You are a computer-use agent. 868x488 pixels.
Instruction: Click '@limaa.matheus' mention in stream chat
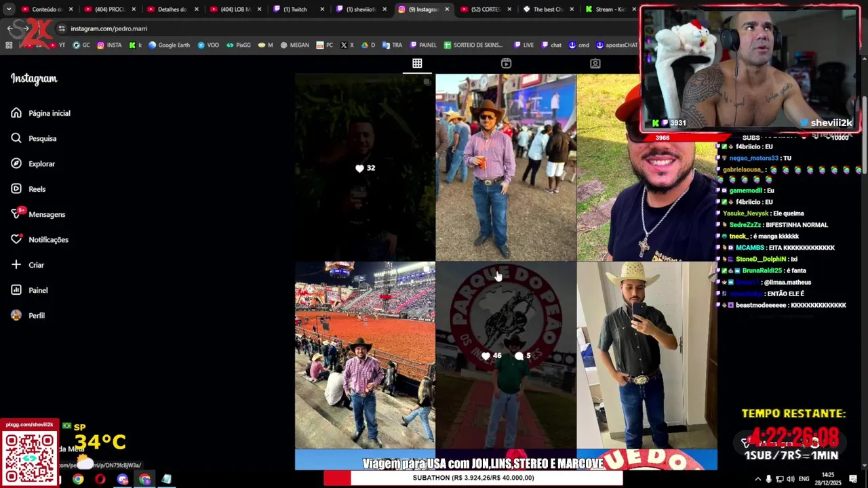click(x=787, y=282)
